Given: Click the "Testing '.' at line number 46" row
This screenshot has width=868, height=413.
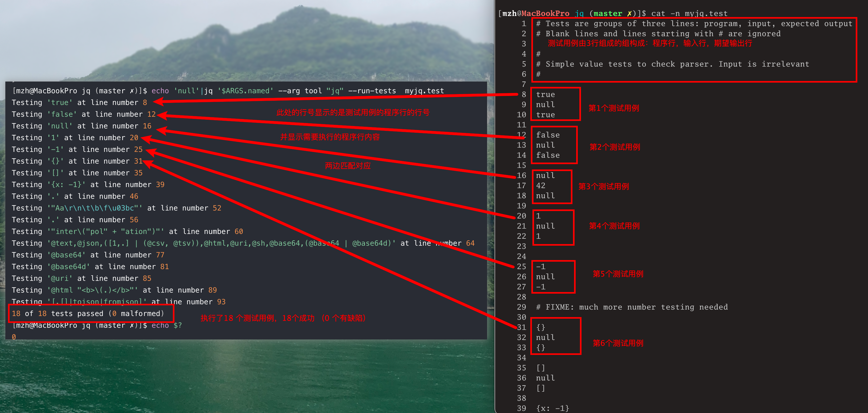Looking at the screenshot, I should 75,196.
